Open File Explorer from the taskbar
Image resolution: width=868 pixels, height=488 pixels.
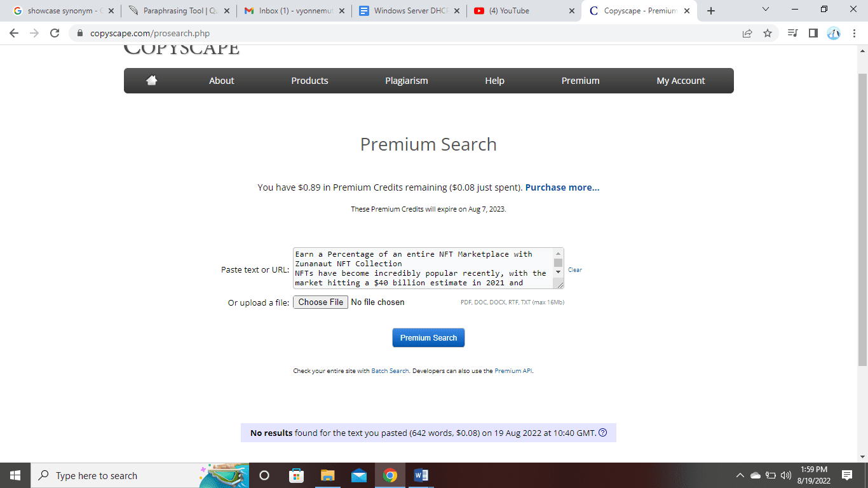327,475
